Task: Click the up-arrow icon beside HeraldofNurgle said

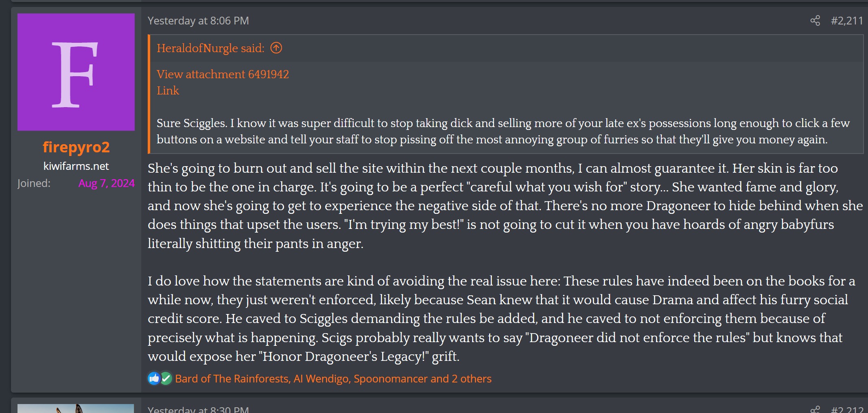Action: (x=276, y=48)
